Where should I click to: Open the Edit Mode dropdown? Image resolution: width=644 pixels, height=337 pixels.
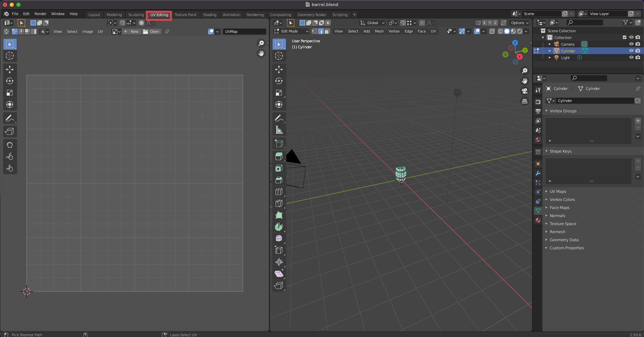291,31
